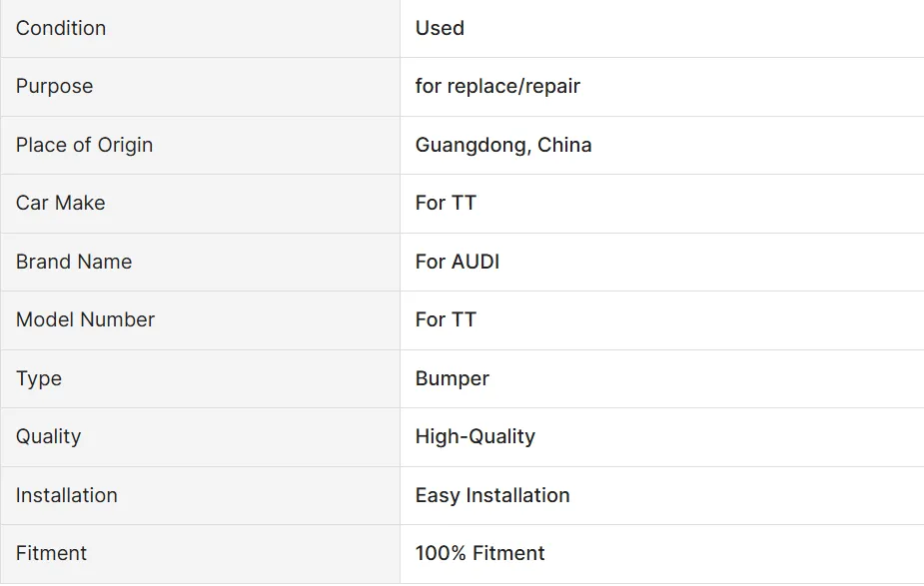Screen dimensions: 924x586
Task: Select the 'For TT' Car Make value
Action: 446,203
